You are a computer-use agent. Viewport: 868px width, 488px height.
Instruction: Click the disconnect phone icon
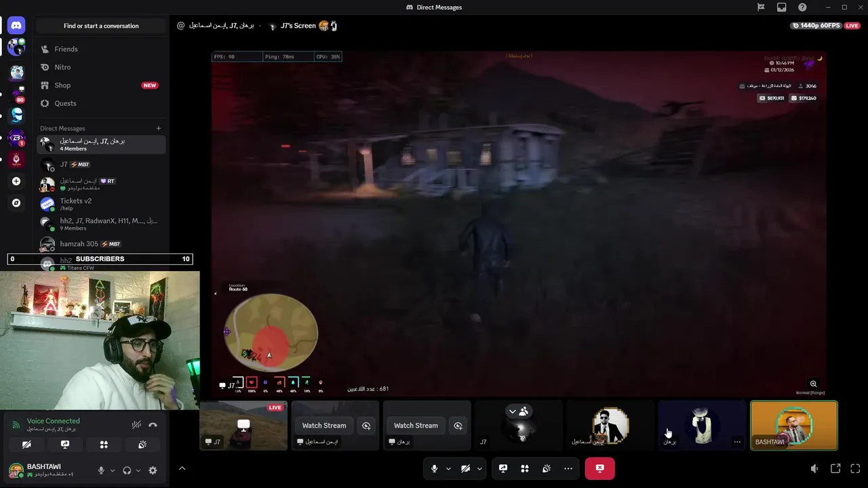153,425
